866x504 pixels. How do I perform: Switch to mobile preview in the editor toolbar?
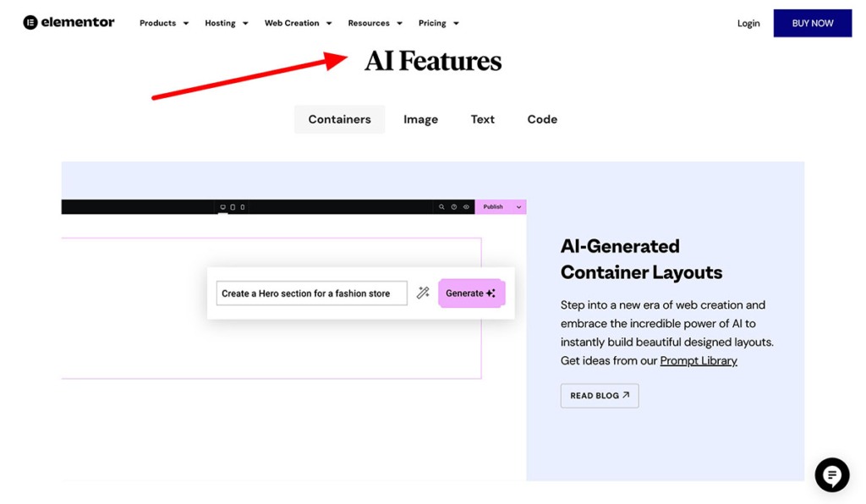click(243, 206)
